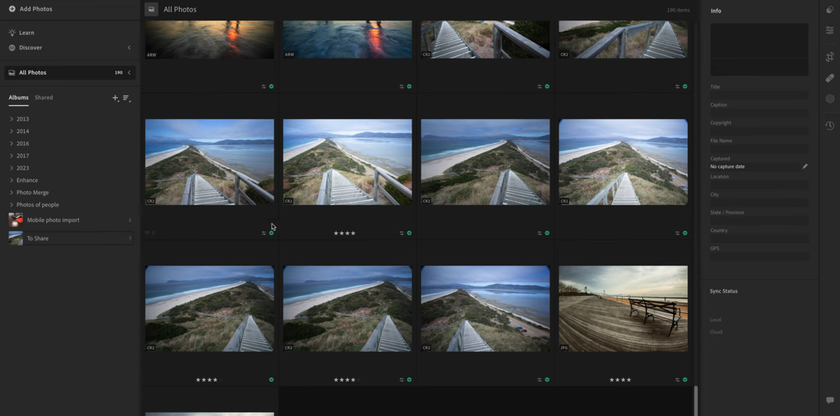
Task: Click the lightbulb Learn icon
Action: (x=12, y=33)
